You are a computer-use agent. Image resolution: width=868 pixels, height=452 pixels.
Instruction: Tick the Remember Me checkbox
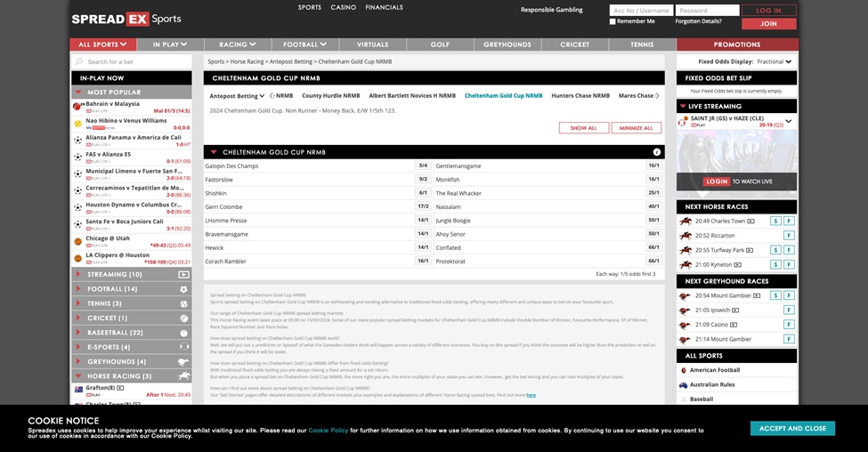(x=612, y=21)
